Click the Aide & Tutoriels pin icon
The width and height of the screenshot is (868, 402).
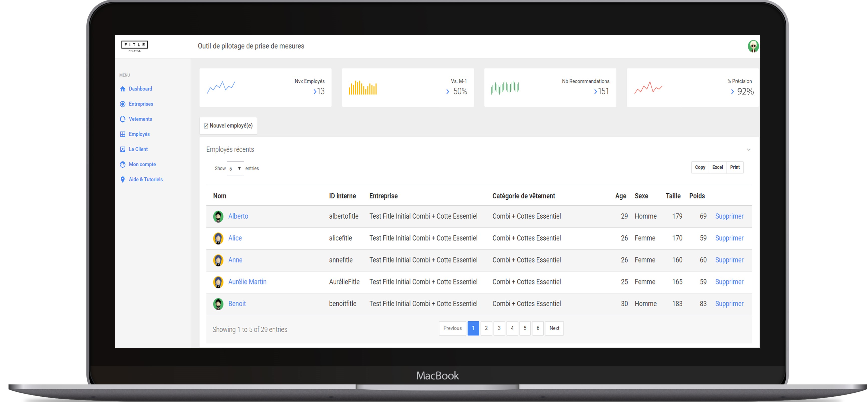123,179
